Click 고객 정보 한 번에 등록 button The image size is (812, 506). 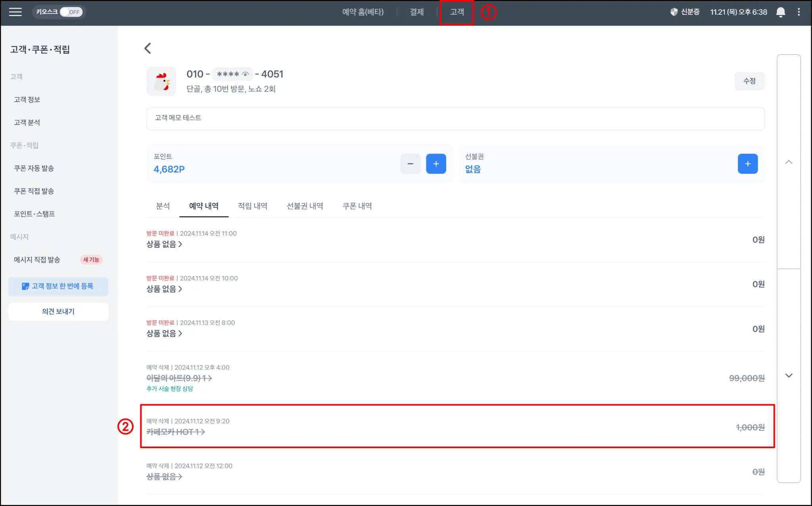pyautogui.click(x=58, y=286)
